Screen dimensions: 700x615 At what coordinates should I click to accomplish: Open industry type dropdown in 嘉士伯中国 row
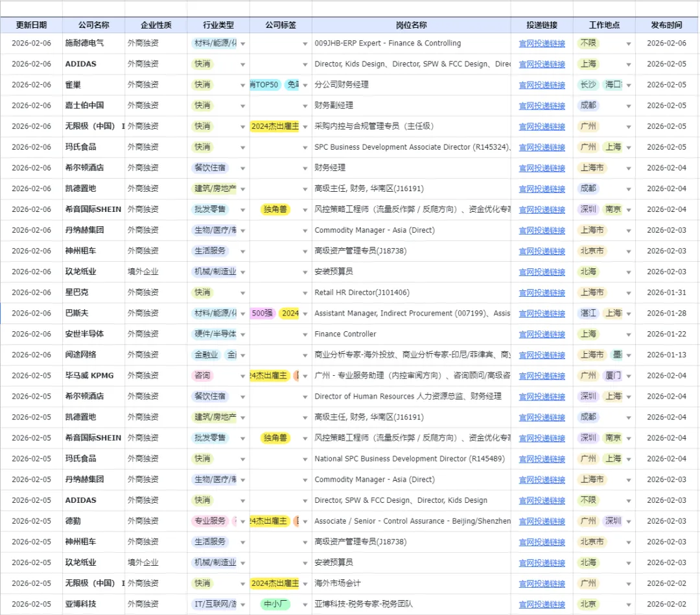tap(243, 106)
